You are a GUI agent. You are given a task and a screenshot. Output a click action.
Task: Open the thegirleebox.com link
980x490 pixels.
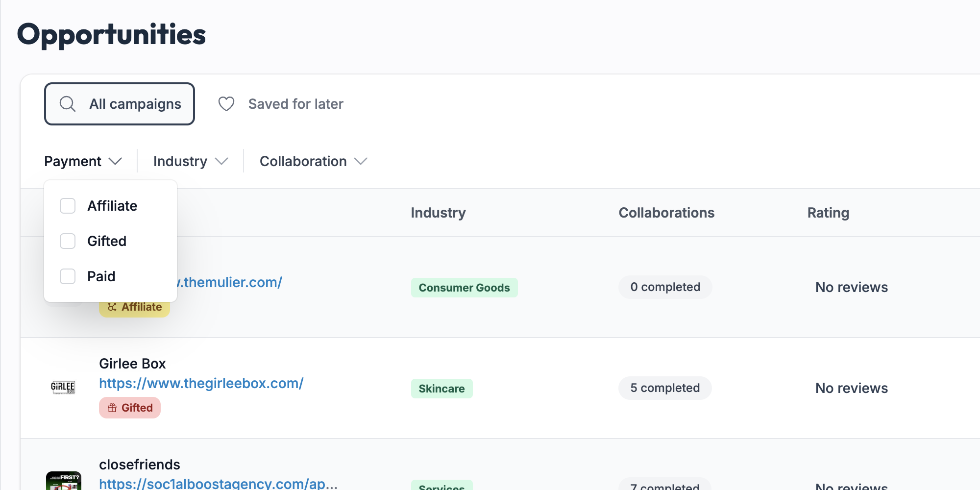pyautogui.click(x=201, y=383)
